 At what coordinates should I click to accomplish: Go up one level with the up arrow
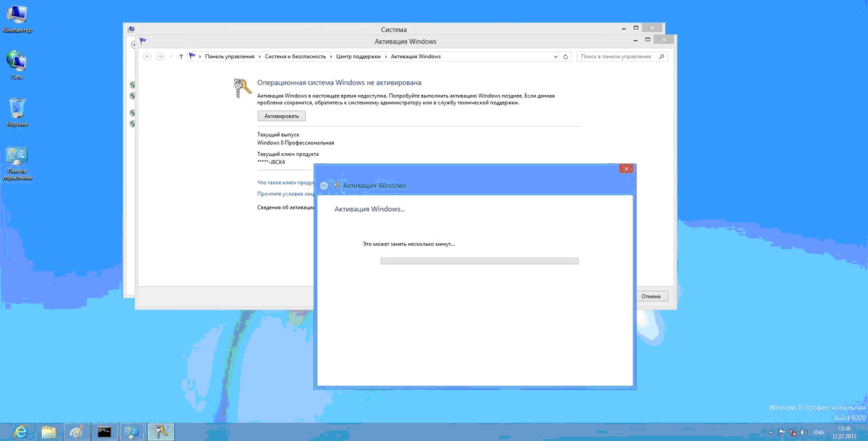pyautogui.click(x=181, y=56)
